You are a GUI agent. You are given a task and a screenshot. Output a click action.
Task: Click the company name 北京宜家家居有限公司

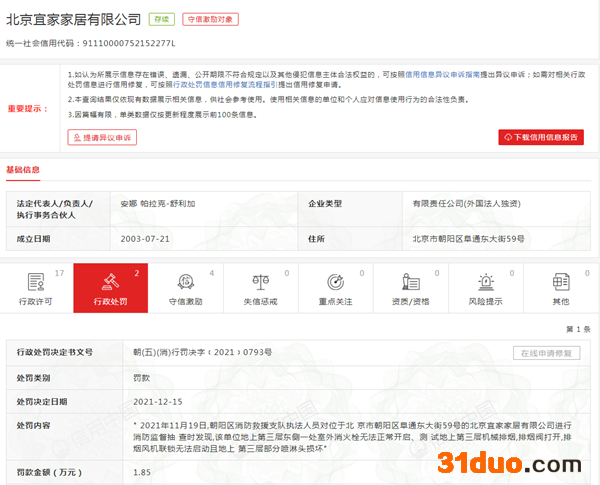tap(73, 18)
